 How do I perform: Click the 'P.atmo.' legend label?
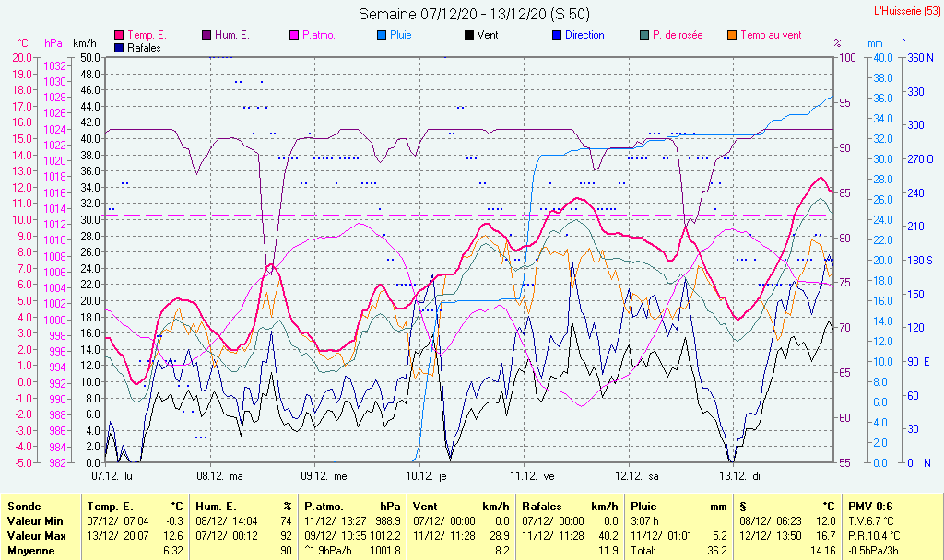pos(319,36)
